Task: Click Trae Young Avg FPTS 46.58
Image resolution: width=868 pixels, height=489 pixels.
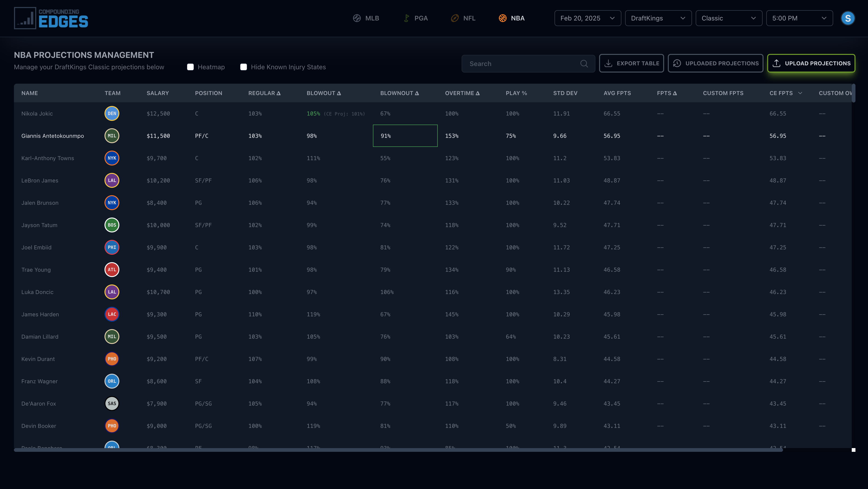Action: pos(612,269)
